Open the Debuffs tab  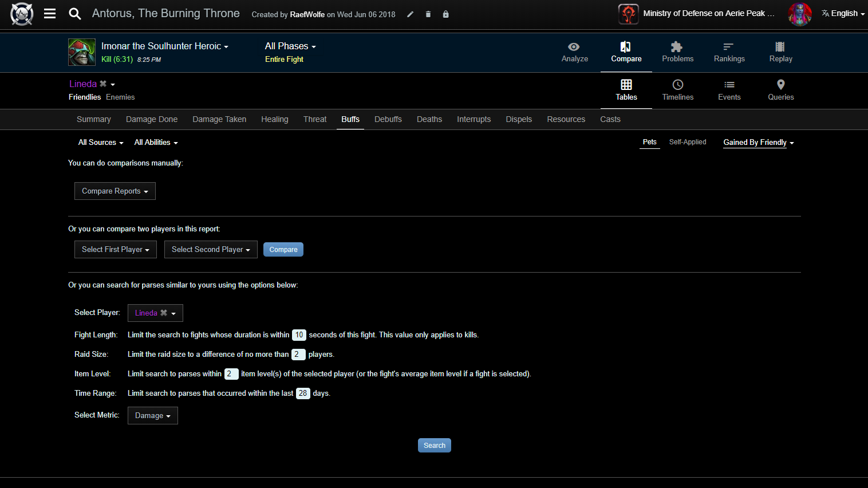tap(388, 119)
